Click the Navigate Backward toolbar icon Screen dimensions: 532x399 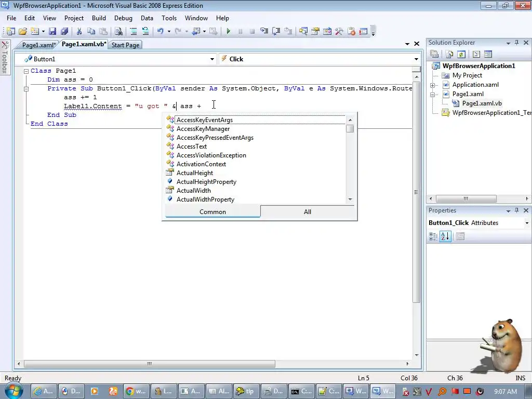pyautogui.click(x=196, y=31)
